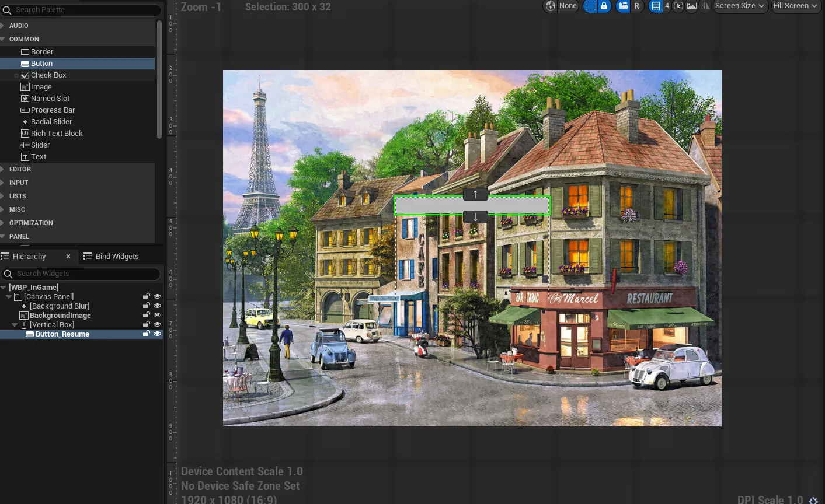Hide [Background Blur] with eye icon
This screenshot has width=825, height=504.
click(x=157, y=306)
